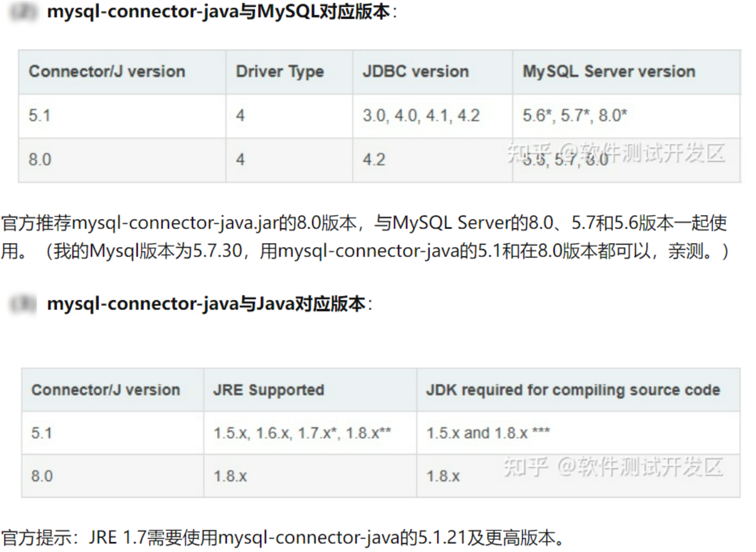Click the Zhihu watermark in the first table
This screenshot has width=756, height=552.
[616, 153]
